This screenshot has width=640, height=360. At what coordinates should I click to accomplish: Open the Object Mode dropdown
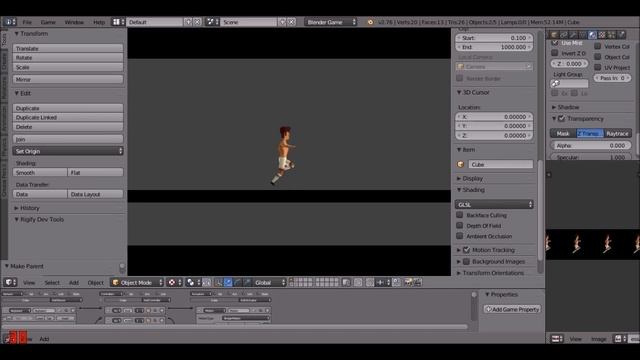pyautogui.click(x=137, y=282)
